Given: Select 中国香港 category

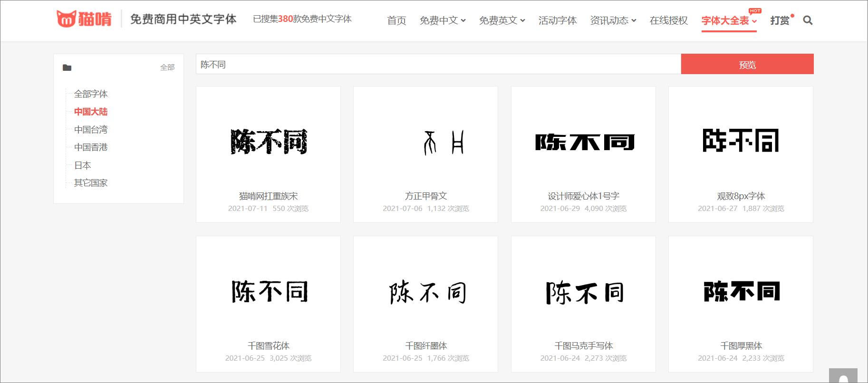Looking at the screenshot, I should click(x=91, y=147).
